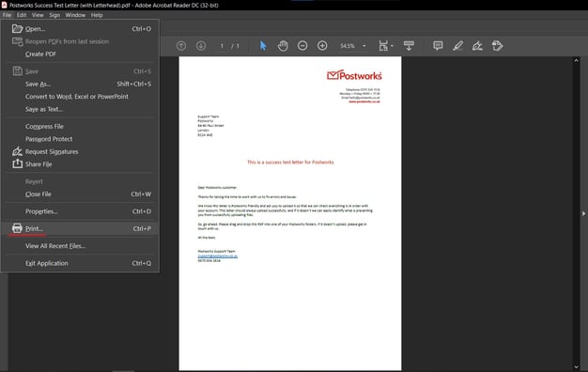Expand the right side tools pane arrow
Viewport: 588px width, 372px height.
pos(583,213)
